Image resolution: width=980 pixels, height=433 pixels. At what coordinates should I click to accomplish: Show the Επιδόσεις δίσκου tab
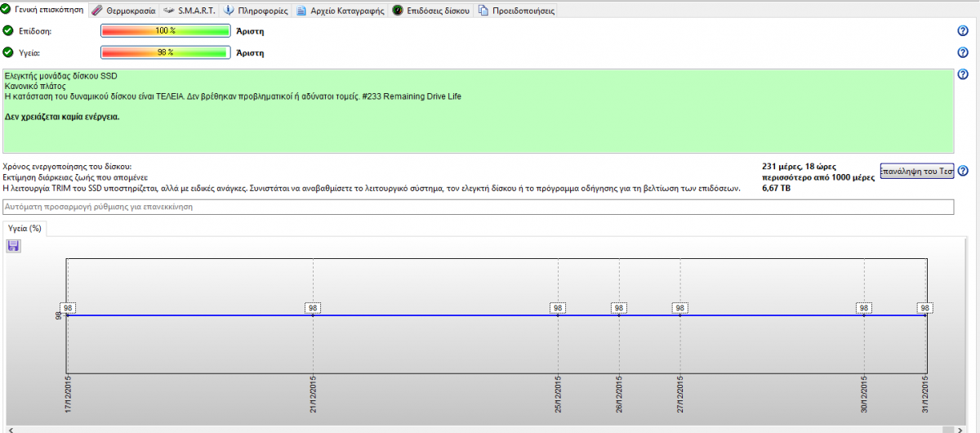pyautogui.click(x=432, y=11)
